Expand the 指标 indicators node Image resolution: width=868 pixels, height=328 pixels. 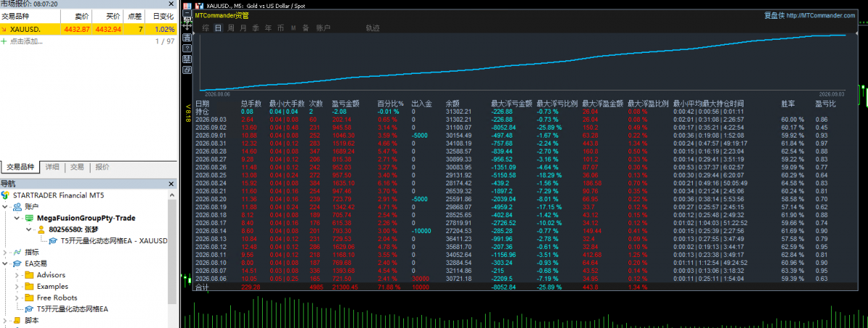coord(5,252)
